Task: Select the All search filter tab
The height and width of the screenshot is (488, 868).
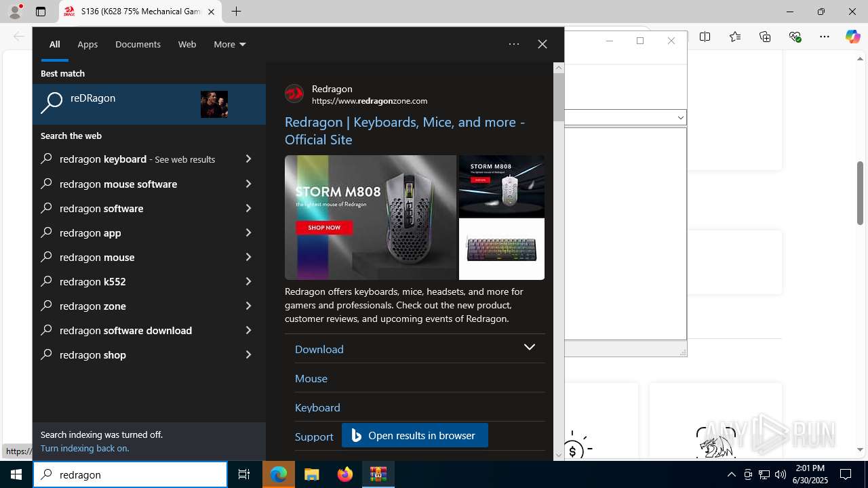Action: coord(55,44)
